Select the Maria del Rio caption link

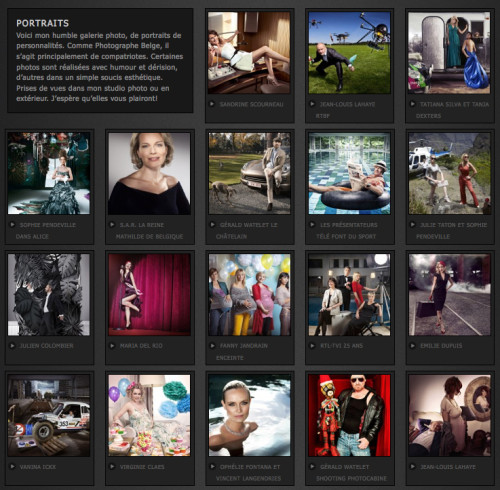(x=141, y=346)
